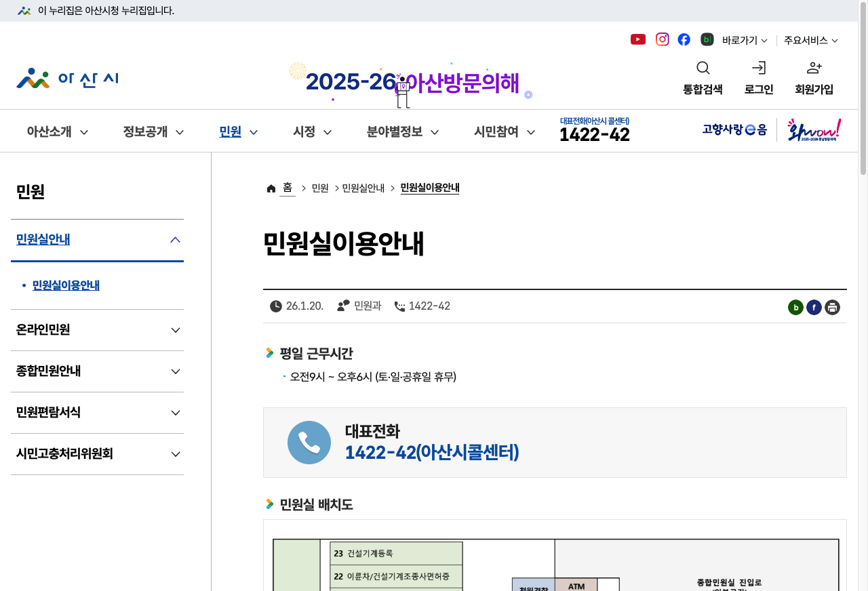Select 민원실이용안내 in the sidebar
Image resolution: width=868 pixels, height=591 pixels.
[x=66, y=285]
